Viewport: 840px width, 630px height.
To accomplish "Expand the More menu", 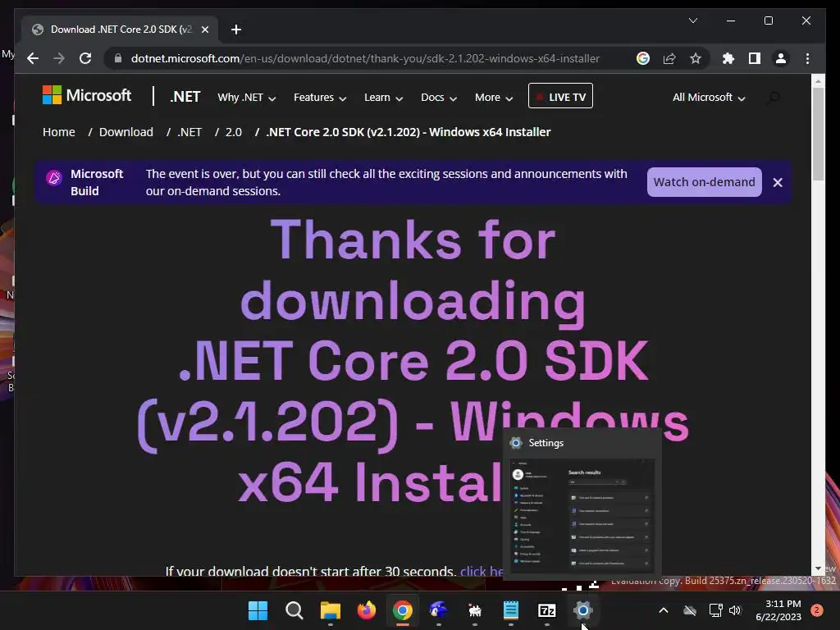I will tap(494, 98).
